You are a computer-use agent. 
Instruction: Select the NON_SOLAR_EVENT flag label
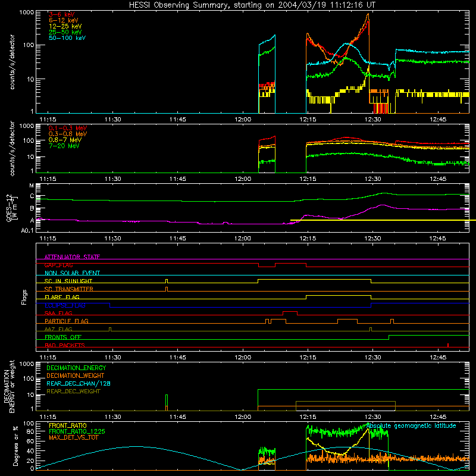72,273
